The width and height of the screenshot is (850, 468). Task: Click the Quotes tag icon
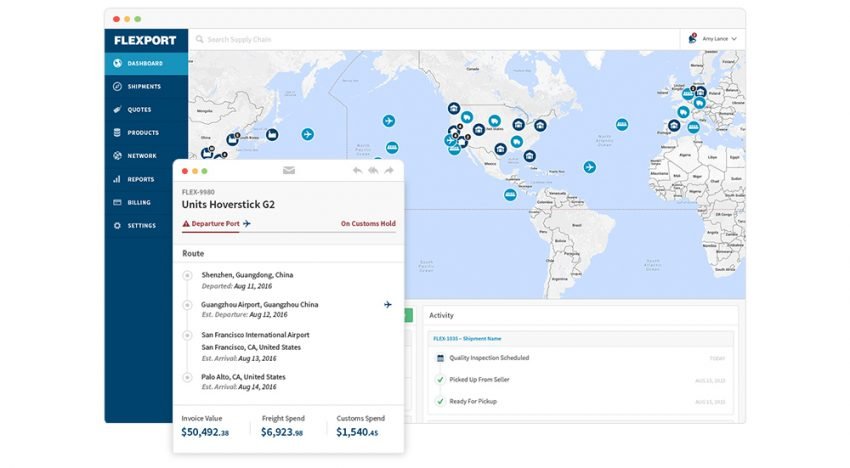(x=117, y=110)
